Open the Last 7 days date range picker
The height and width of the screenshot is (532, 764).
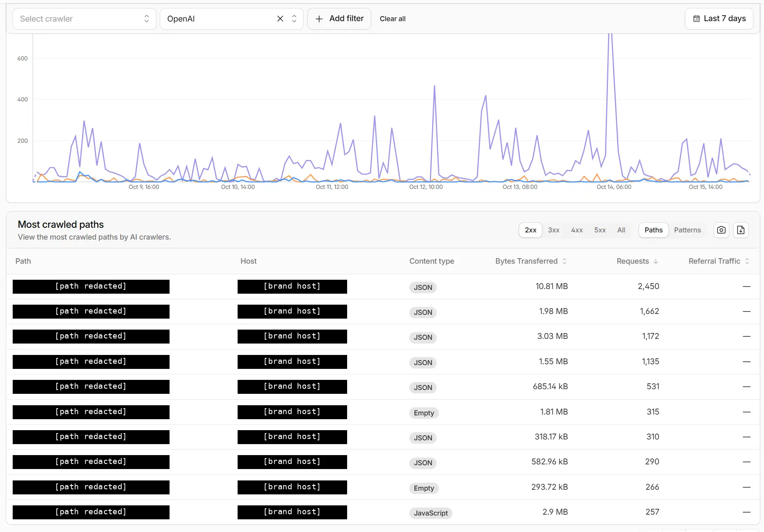[x=719, y=19]
